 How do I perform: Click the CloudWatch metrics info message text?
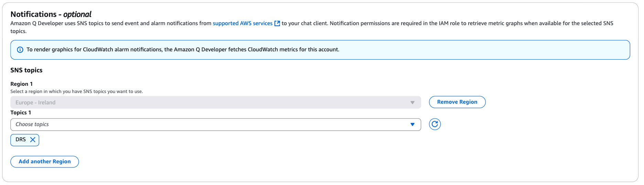click(183, 50)
